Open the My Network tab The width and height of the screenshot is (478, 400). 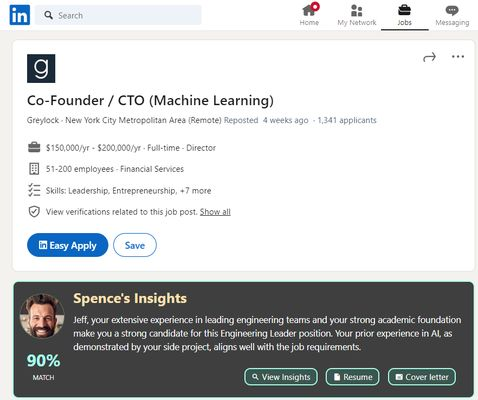(x=357, y=15)
